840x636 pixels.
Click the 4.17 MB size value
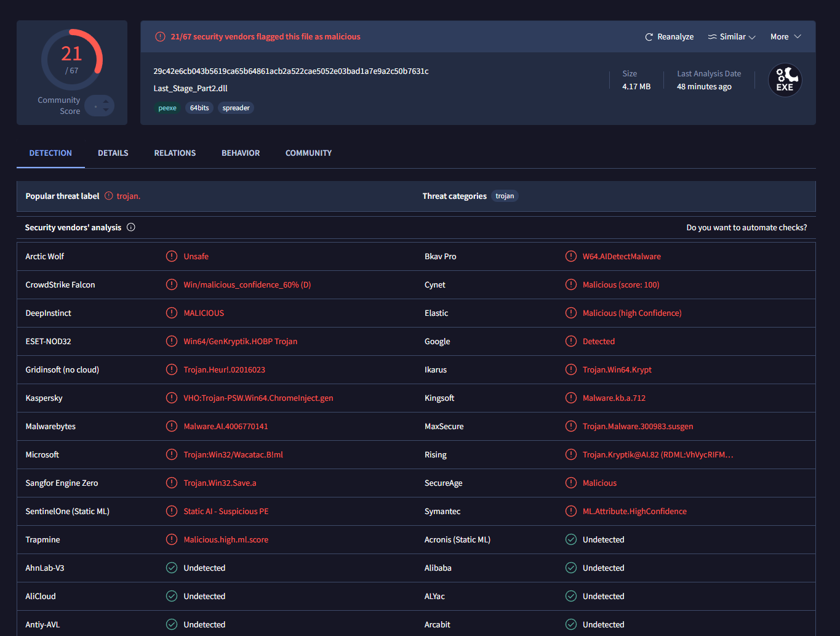click(636, 86)
